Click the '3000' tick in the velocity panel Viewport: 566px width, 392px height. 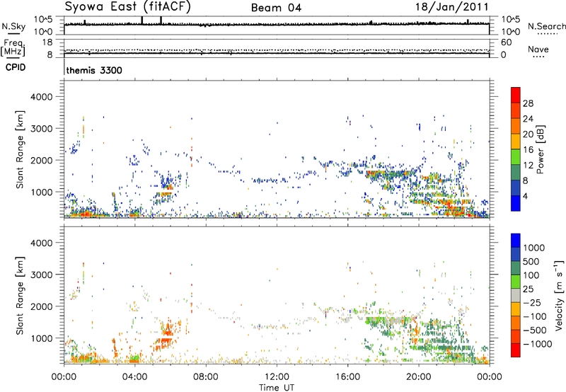point(42,275)
